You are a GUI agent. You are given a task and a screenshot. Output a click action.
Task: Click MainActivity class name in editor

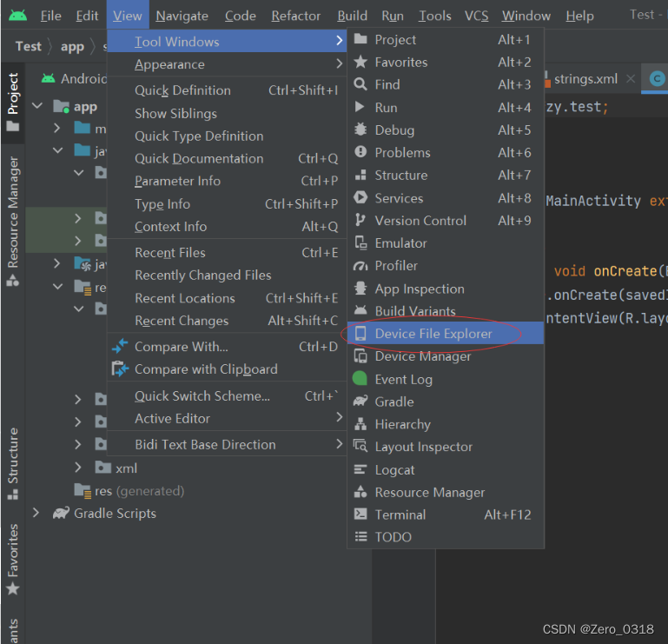pos(593,201)
